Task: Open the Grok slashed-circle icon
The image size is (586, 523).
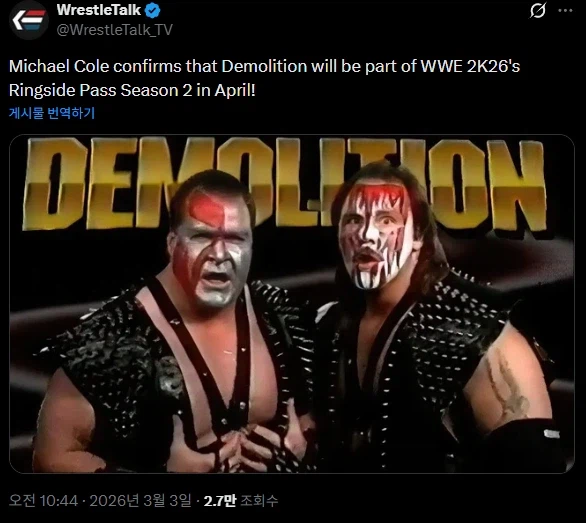Action: (x=538, y=10)
